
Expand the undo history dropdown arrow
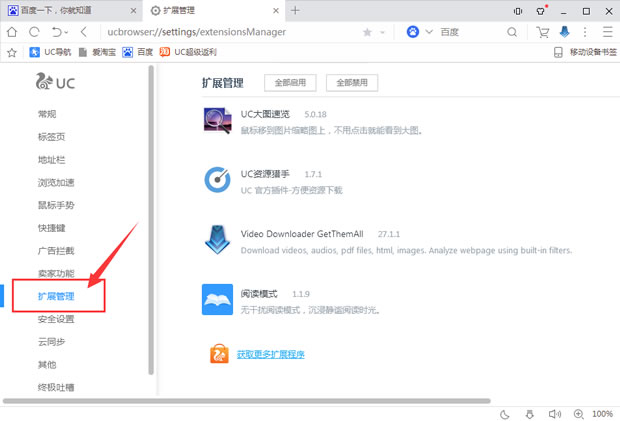click(x=66, y=32)
